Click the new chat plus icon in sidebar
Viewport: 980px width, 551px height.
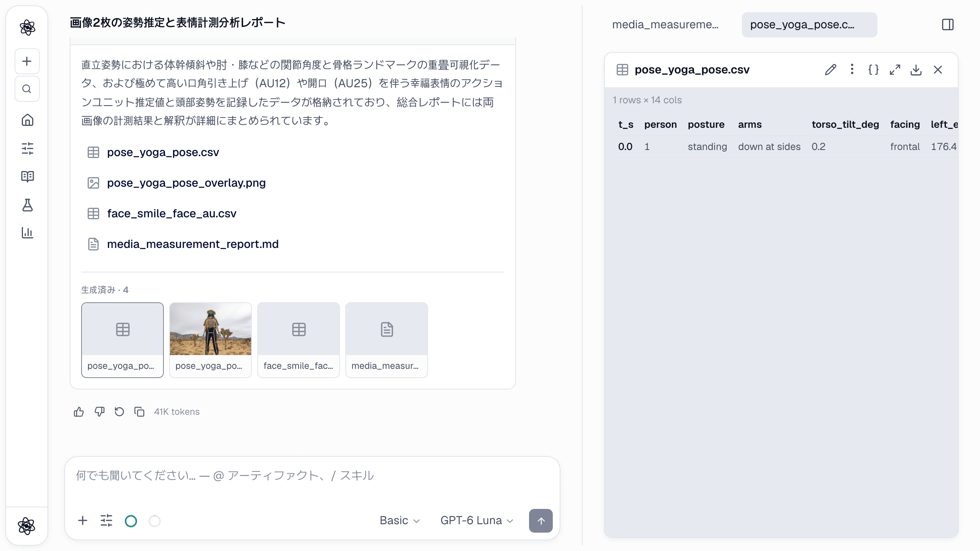[x=27, y=61]
